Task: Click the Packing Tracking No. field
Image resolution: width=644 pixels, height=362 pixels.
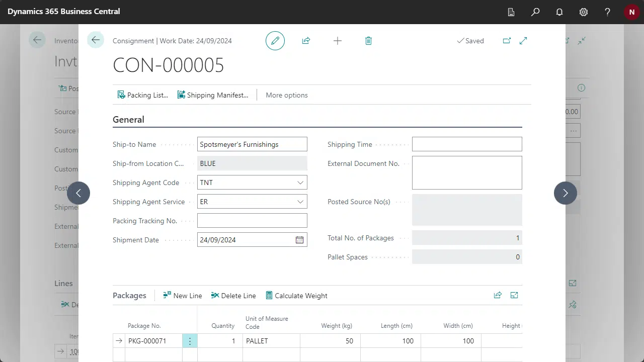Action: pos(252,221)
